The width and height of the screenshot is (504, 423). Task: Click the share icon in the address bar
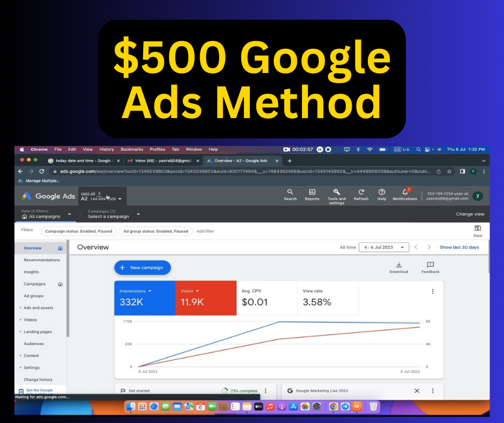click(x=439, y=171)
